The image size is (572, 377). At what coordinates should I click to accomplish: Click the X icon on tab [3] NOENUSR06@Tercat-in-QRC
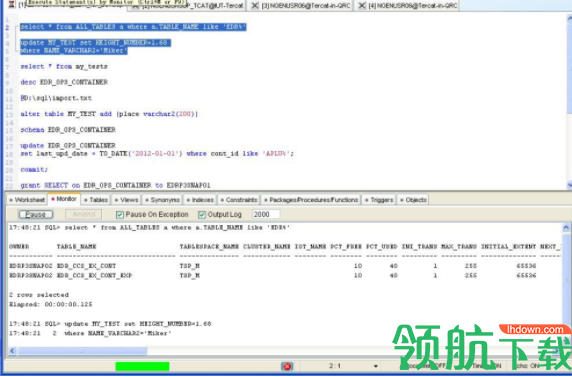coord(255,5)
